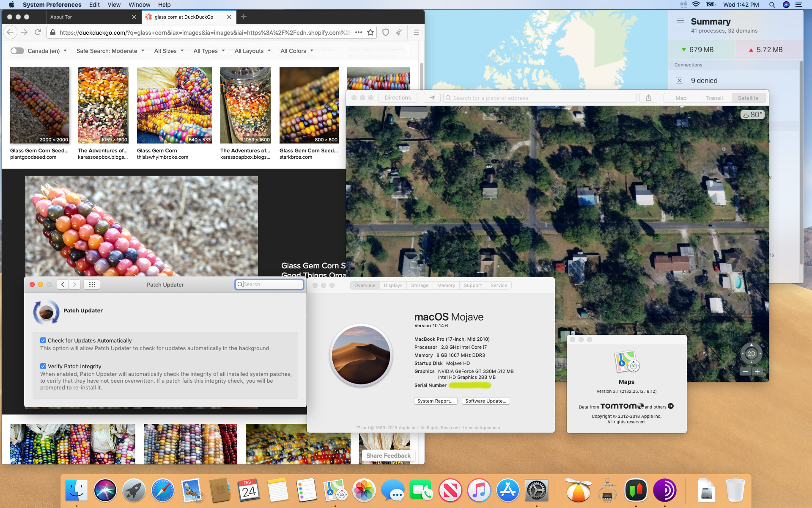Image resolution: width=812 pixels, height=508 pixels.
Task: Click the show all preferences grid icon
Action: pyautogui.click(x=92, y=284)
